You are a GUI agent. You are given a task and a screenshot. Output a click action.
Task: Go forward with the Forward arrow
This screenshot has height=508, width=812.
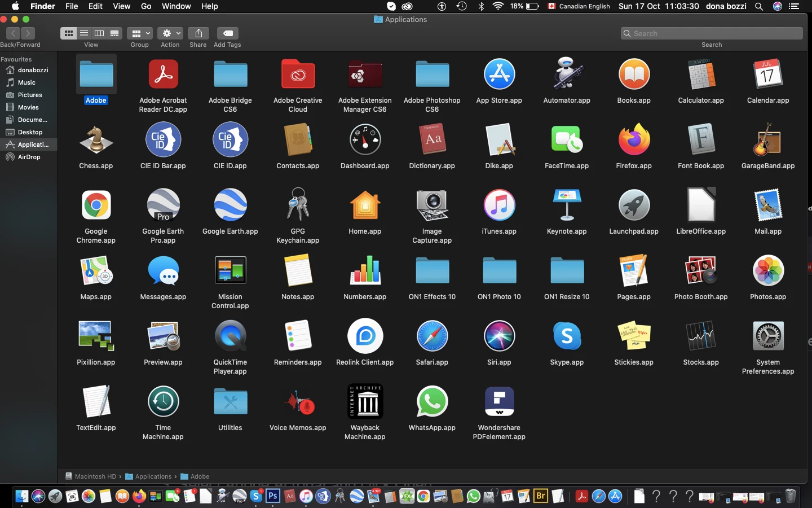(x=28, y=33)
